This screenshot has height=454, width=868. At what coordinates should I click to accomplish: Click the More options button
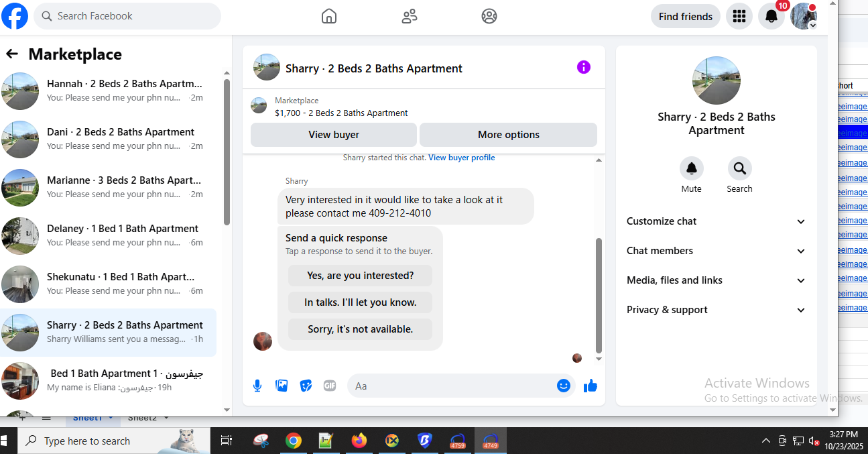(x=508, y=135)
